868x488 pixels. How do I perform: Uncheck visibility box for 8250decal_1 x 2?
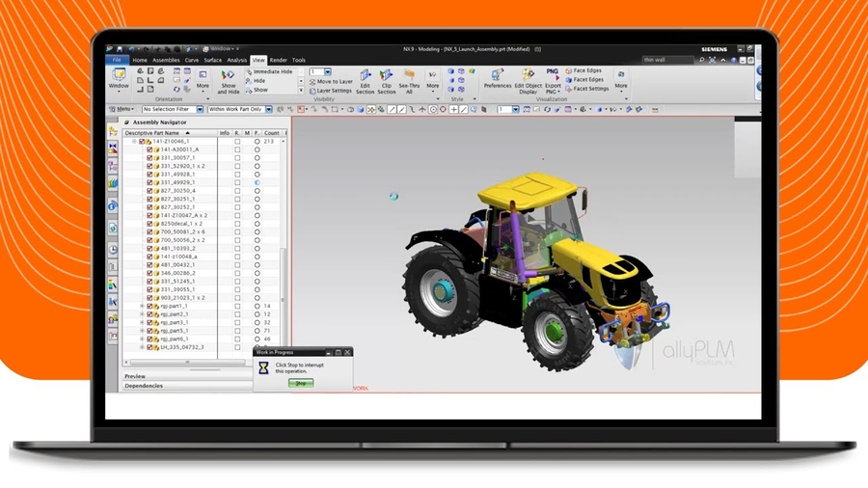149,224
